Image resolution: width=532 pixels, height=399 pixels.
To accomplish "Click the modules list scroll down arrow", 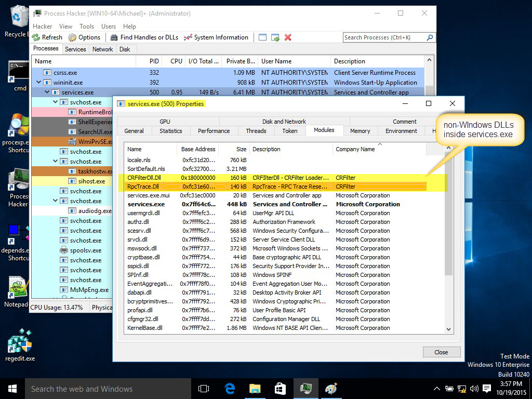I will point(448,329).
